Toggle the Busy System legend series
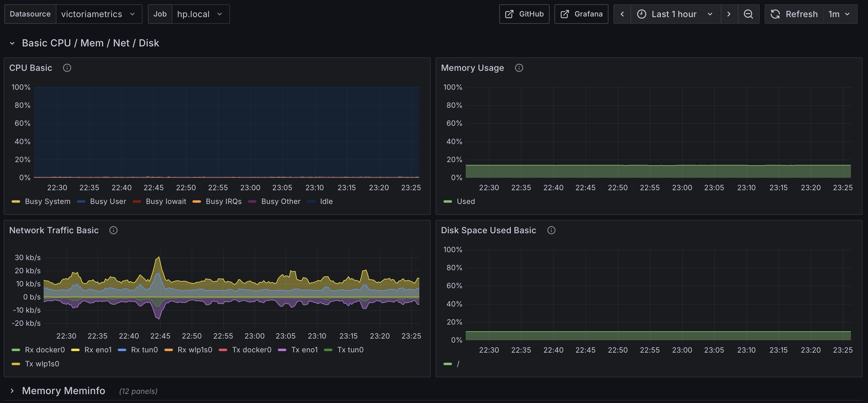This screenshot has width=868, height=403. 47,201
